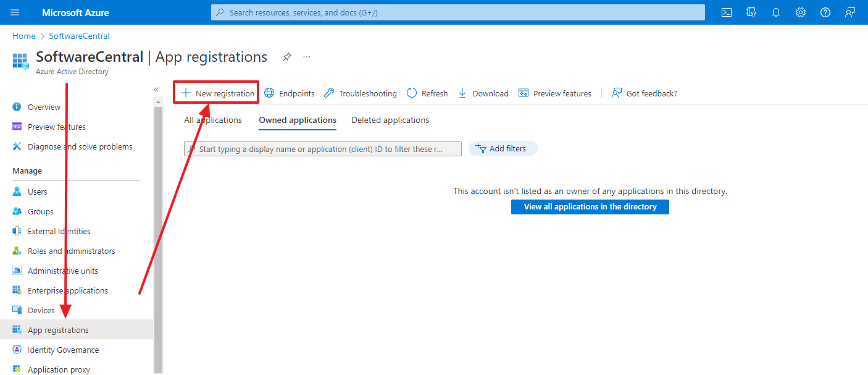868x375 pixels.
Task: Click Add filters button
Action: point(503,148)
